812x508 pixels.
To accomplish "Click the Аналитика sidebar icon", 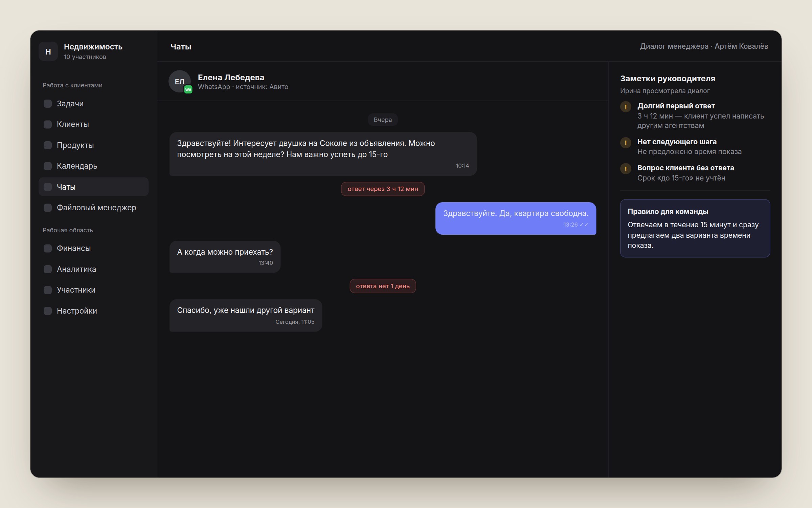I will (x=48, y=269).
